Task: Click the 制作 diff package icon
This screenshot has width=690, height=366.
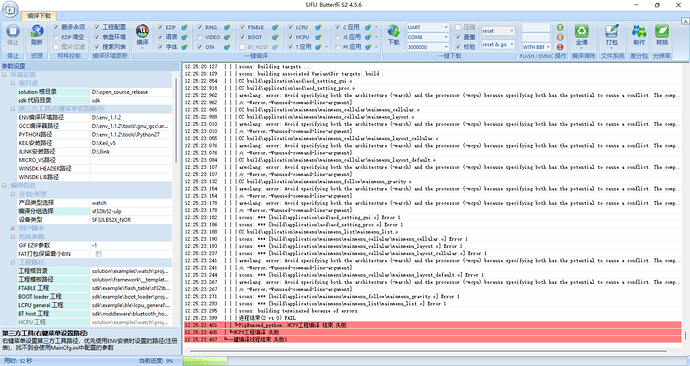Action: tap(639, 31)
